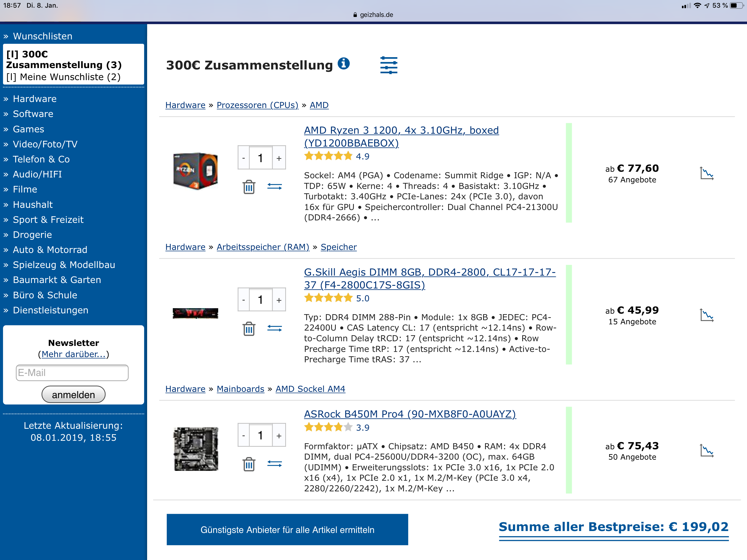747x560 pixels.
Task: Open wishlist settings sliders icon
Action: [x=389, y=65]
